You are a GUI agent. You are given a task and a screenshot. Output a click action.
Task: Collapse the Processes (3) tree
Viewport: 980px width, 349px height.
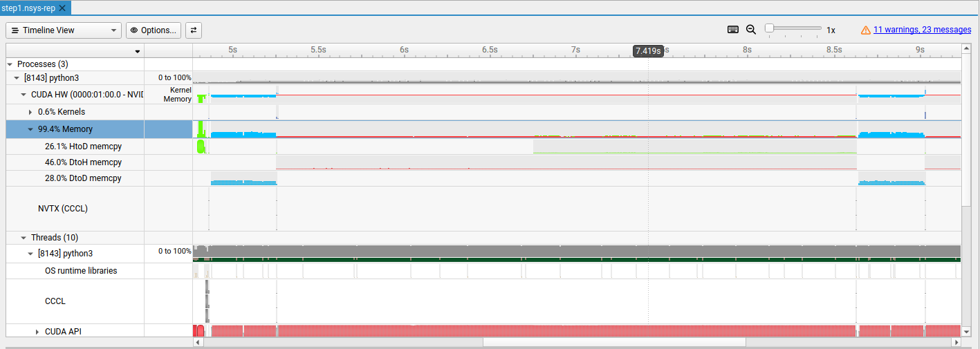click(10, 64)
